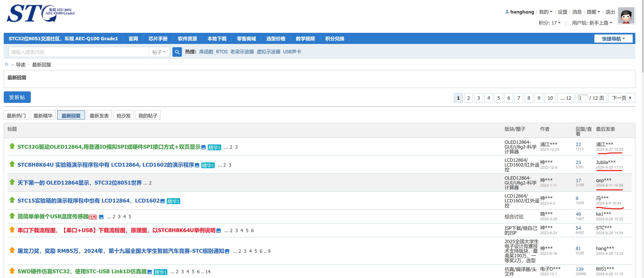
Task: Click the page number input box
Action: (x=583, y=98)
